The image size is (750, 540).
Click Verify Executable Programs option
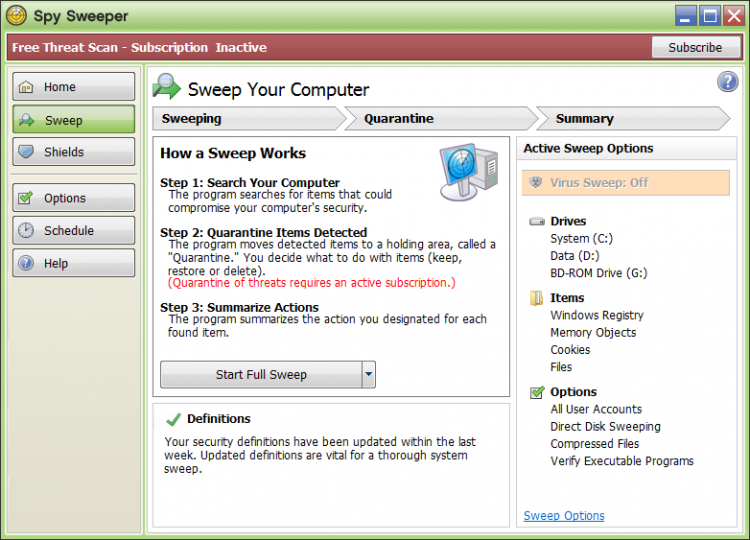(x=622, y=461)
